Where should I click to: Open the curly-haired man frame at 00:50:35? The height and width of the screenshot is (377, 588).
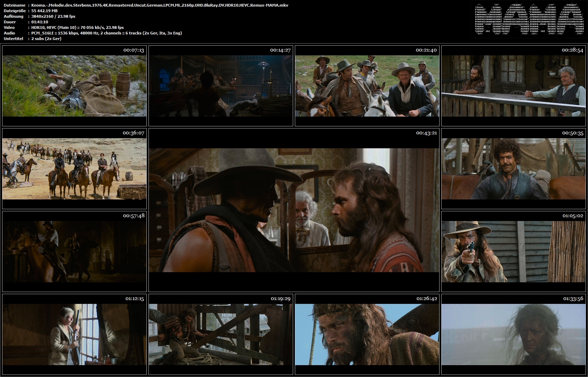(x=513, y=168)
